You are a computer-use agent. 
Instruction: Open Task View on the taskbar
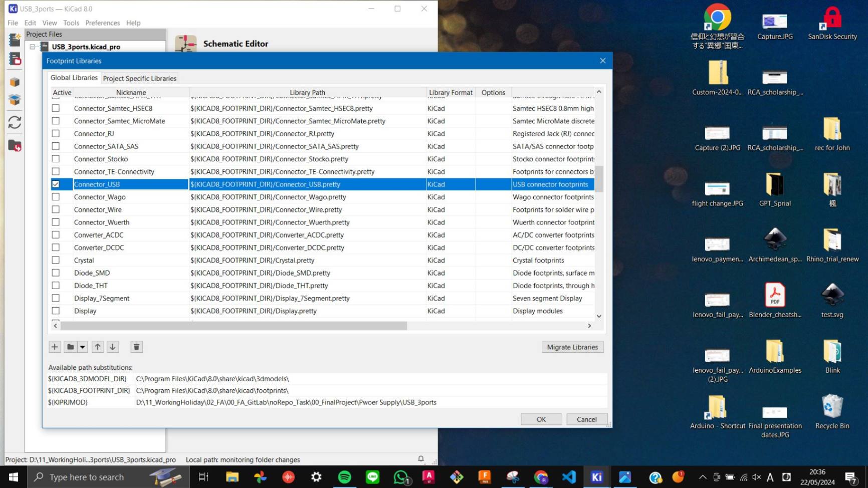point(203,477)
